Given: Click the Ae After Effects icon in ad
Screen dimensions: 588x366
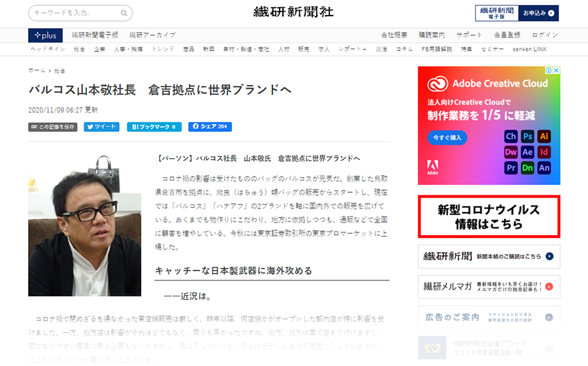Looking at the screenshot, I should coord(527,152).
